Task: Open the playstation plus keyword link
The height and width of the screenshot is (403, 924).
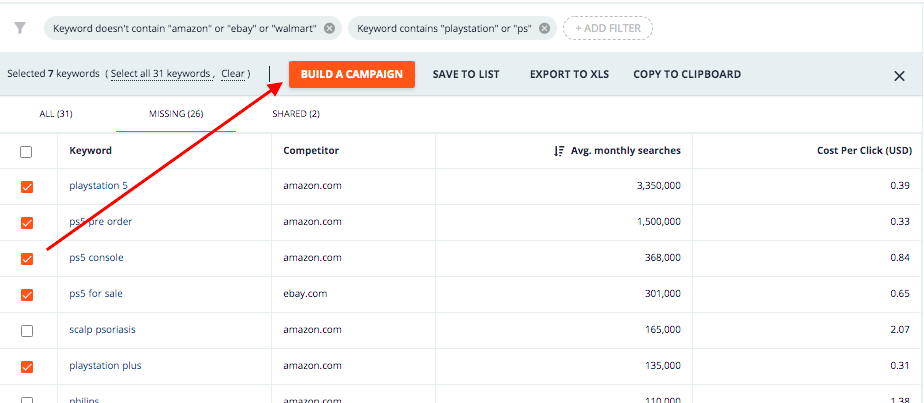Action: point(105,366)
